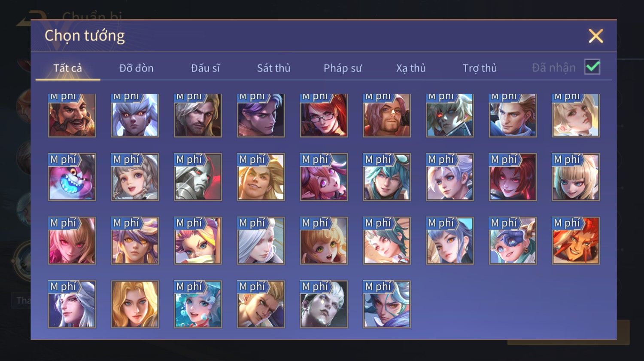Open the Xạ thủ tab
Image resolution: width=644 pixels, height=361 pixels.
coord(411,68)
